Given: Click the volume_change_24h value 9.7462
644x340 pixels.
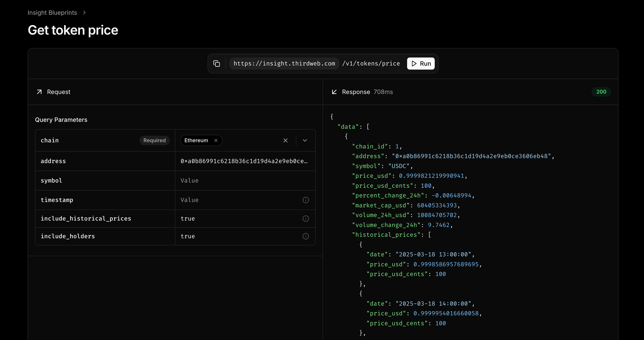Looking at the screenshot, I should [439, 225].
